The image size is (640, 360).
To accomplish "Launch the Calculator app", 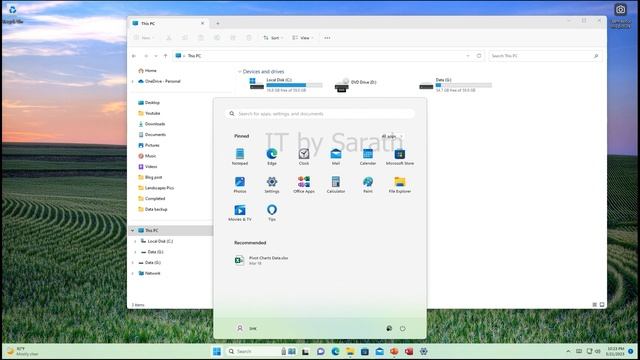I will click(x=336, y=185).
